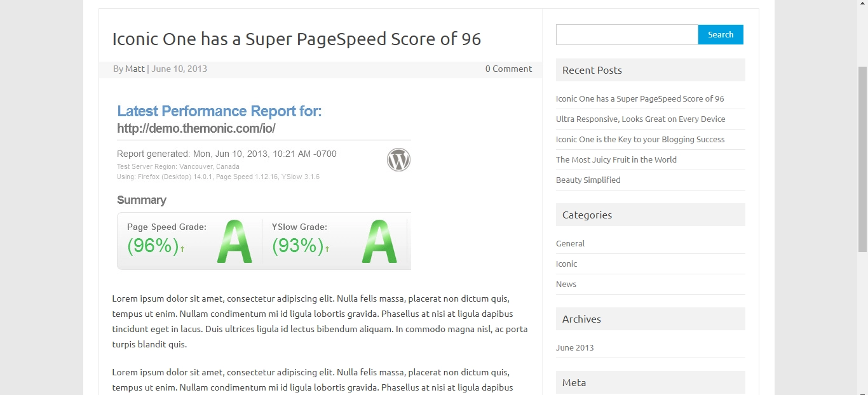Open the post title about PageSpeed Score
The width and height of the screenshot is (868, 395).
(x=296, y=39)
